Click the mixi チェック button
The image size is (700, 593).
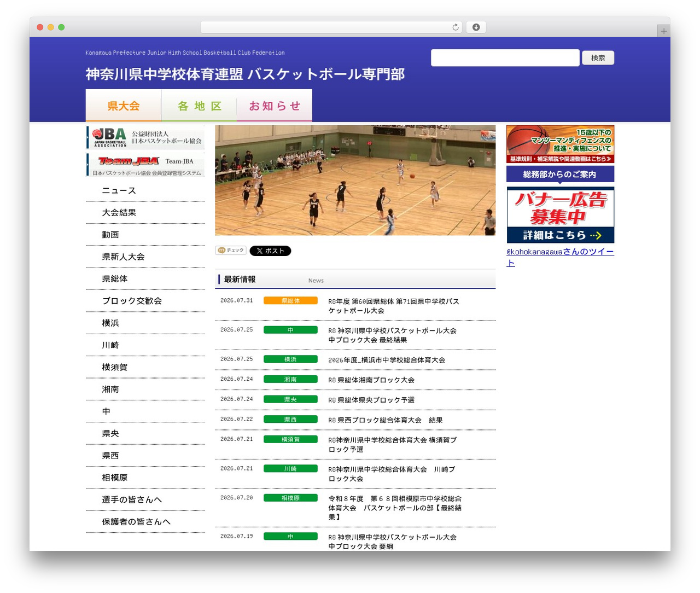pyautogui.click(x=231, y=251)
